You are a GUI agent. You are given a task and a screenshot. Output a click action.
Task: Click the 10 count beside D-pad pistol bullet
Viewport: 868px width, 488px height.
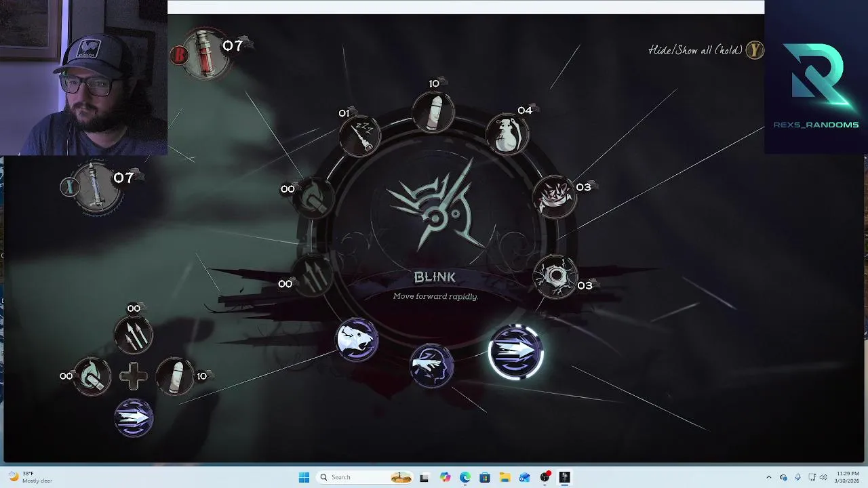coord(201,376)
